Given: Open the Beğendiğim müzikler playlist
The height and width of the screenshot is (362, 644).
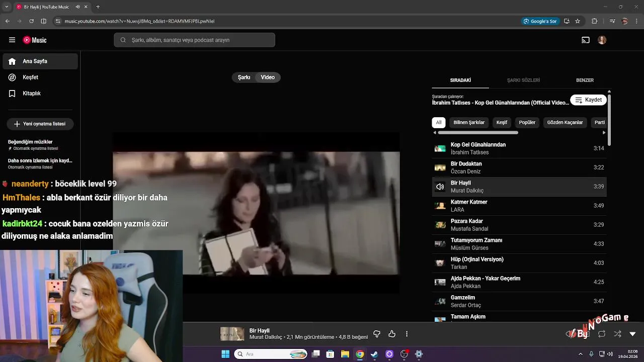Looking at the screenshot, I should pos(40,145).
